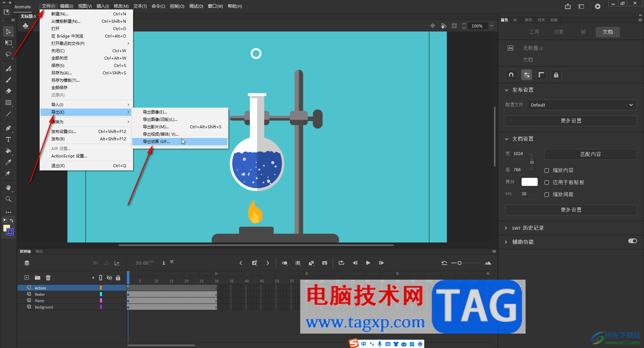This screenshot has height=348, width=644.
Task: Pick the Eraser tool
Action: pos(8,91)
